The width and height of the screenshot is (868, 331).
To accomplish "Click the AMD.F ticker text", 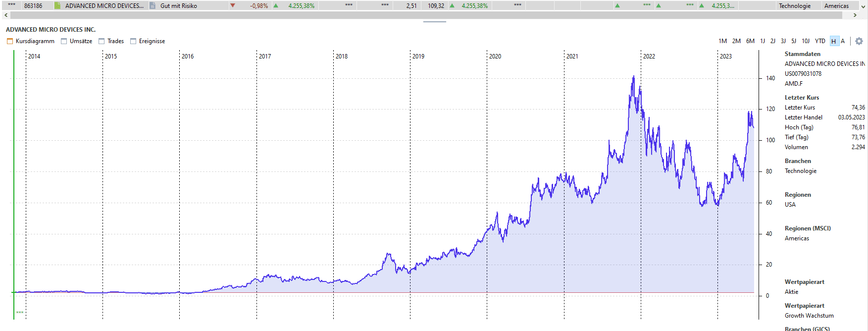I will click(x=794, y=84).
